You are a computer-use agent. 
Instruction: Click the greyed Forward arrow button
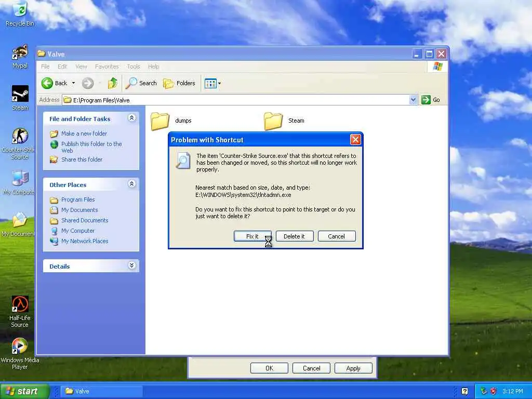click(x=87, y=83)
